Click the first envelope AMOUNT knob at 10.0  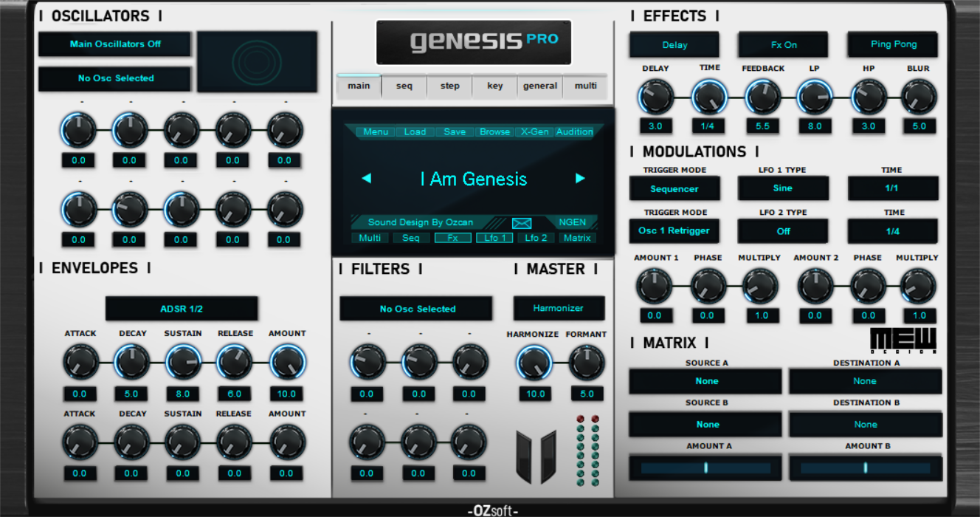286,362
